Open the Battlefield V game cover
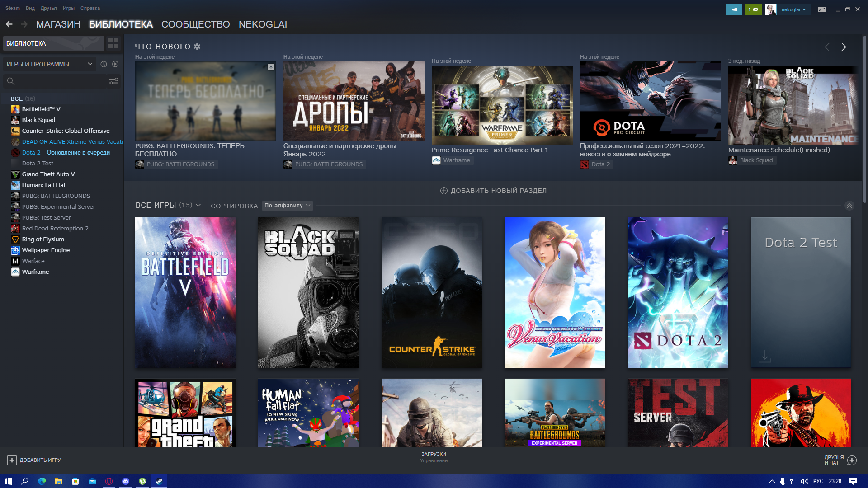This screenshot has width=868, height=488. point(185,293)
